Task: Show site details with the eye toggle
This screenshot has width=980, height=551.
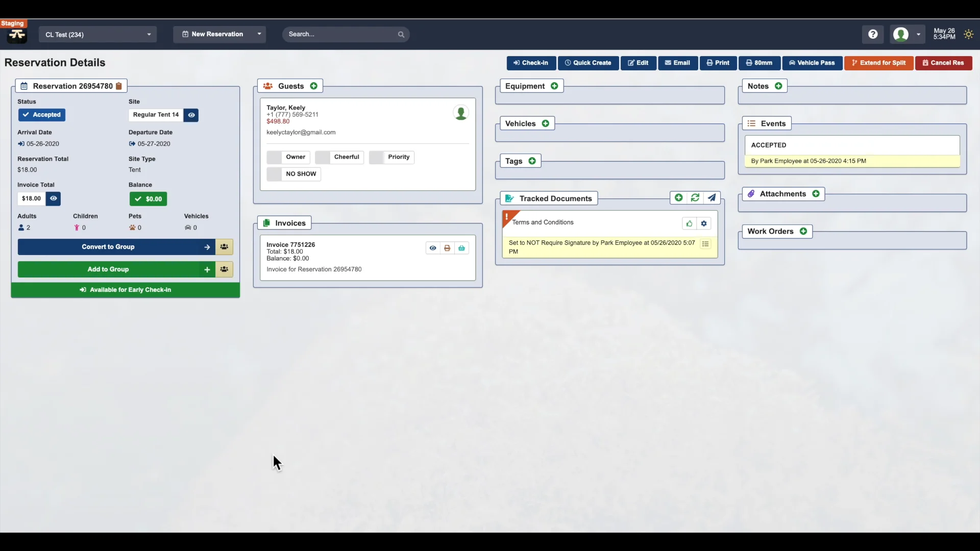Action: (190, 115)
